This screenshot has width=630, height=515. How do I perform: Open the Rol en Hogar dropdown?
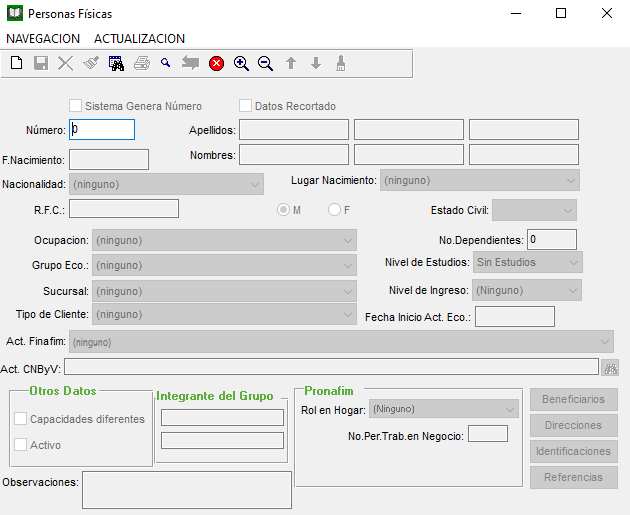(x=443, y=409)
